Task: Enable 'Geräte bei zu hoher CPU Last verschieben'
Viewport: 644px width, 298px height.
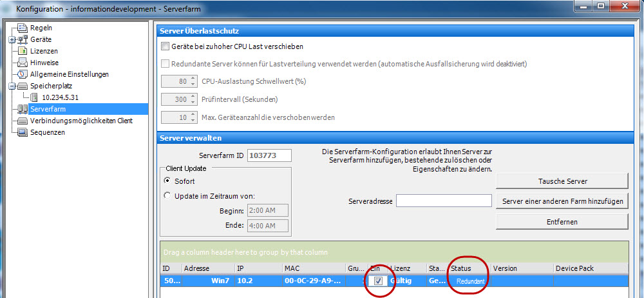Action: tap(166, 46)
